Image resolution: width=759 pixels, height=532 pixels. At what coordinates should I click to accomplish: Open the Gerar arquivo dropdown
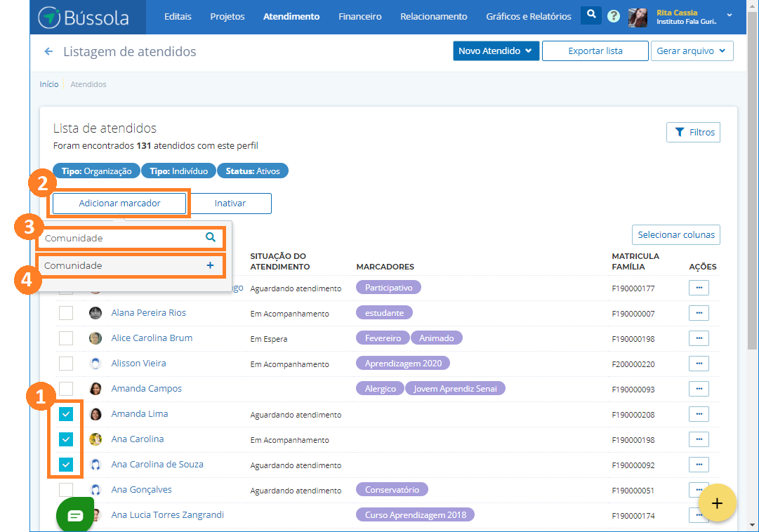tap(692, 51)
